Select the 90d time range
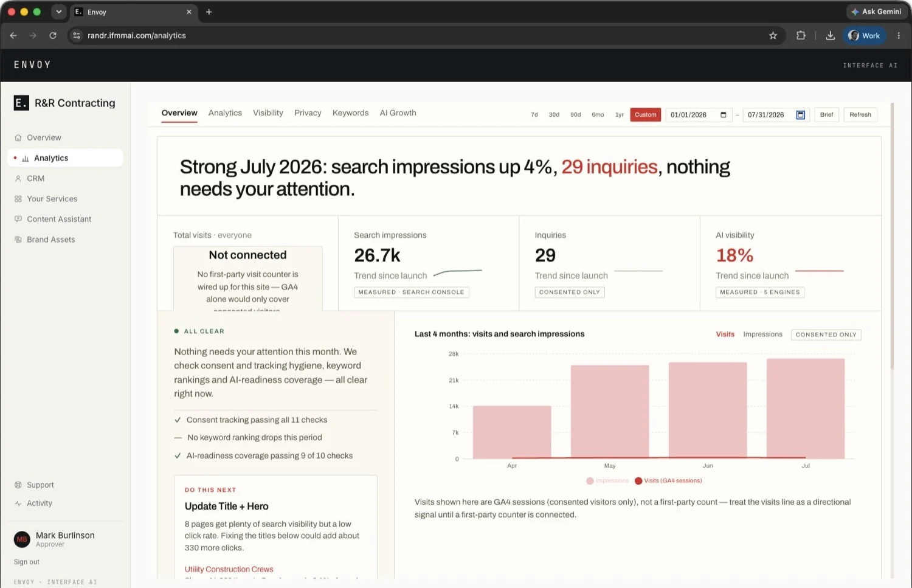The width and height of the screenshot is (912, 588). point(576,114)
